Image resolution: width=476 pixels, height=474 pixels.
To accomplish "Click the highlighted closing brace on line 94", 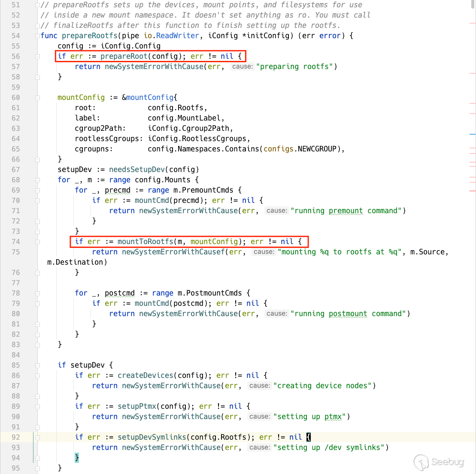I will [x=77, y=458].
